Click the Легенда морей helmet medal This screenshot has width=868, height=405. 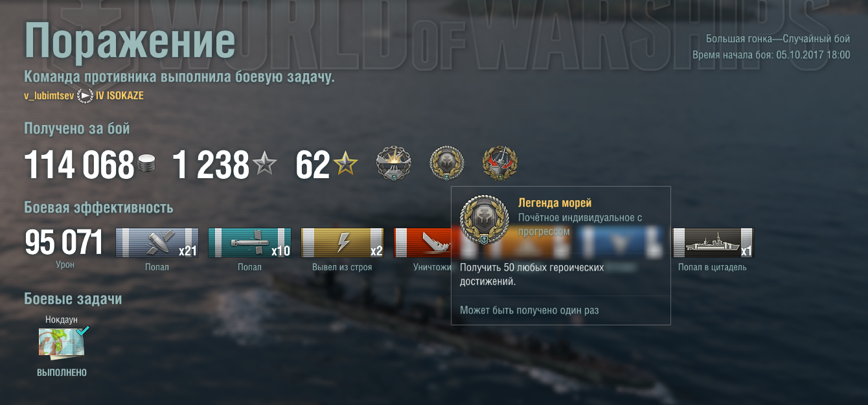tap(447, 165)
